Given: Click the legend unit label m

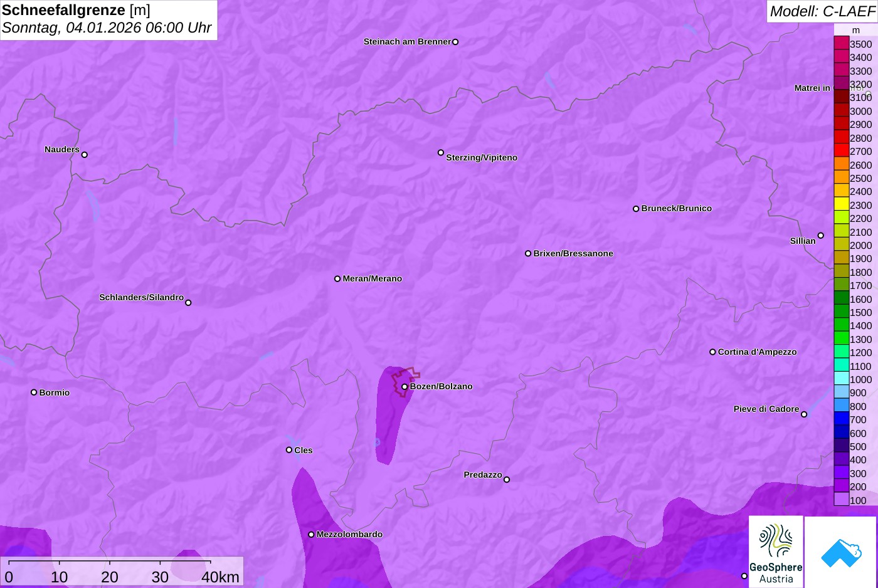Looking at the screenshot, I should click(855, 30).
